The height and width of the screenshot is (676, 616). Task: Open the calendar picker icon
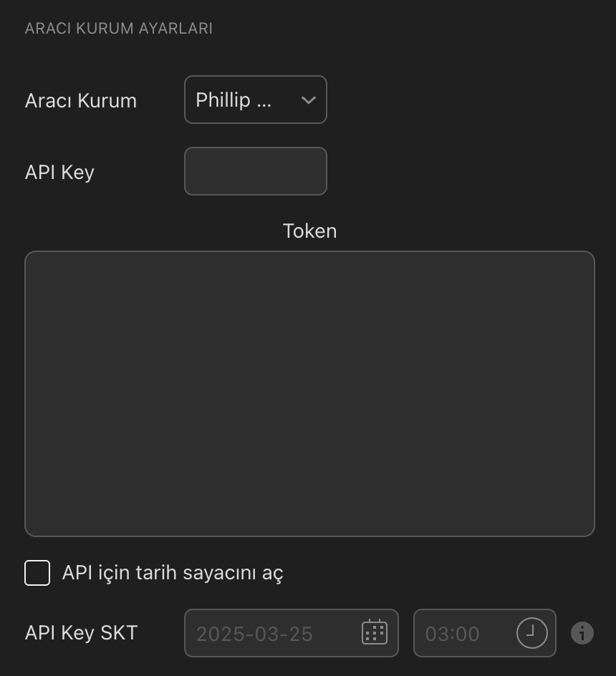click(374, 632)
